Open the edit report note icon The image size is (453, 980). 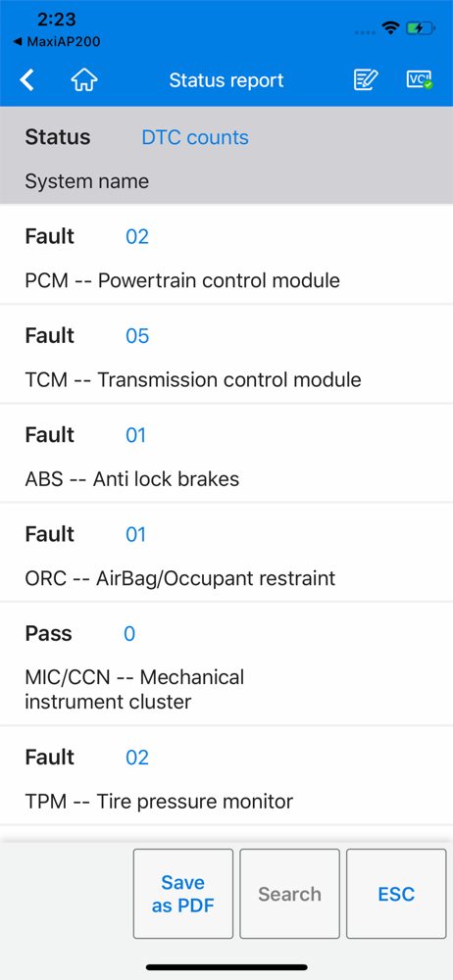coord(366,80)
